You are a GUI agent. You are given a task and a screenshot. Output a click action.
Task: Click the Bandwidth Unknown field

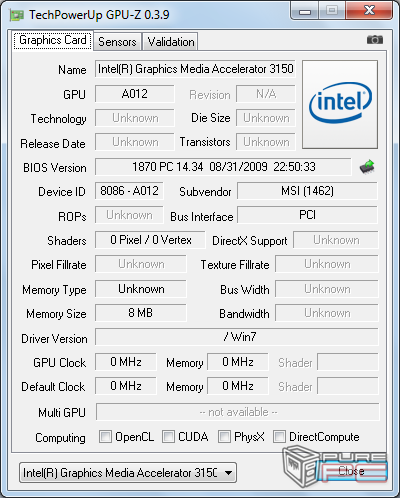click(x=327, y=313)
